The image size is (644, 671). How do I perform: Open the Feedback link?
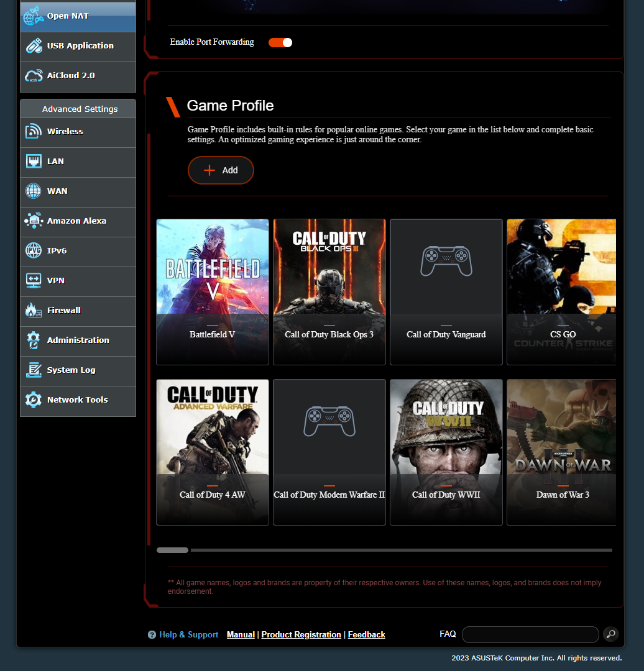pos(367,634)
